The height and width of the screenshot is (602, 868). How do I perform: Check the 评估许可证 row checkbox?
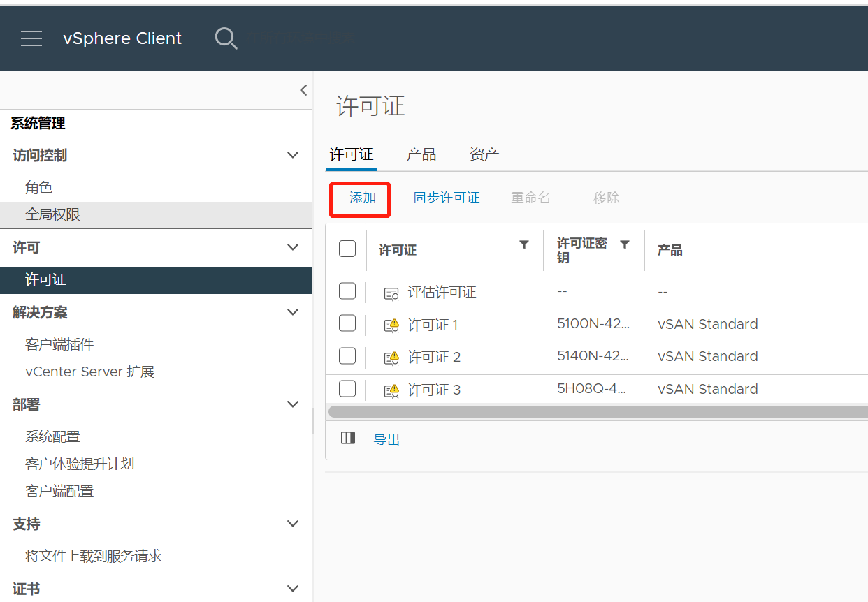coord(347,291)
